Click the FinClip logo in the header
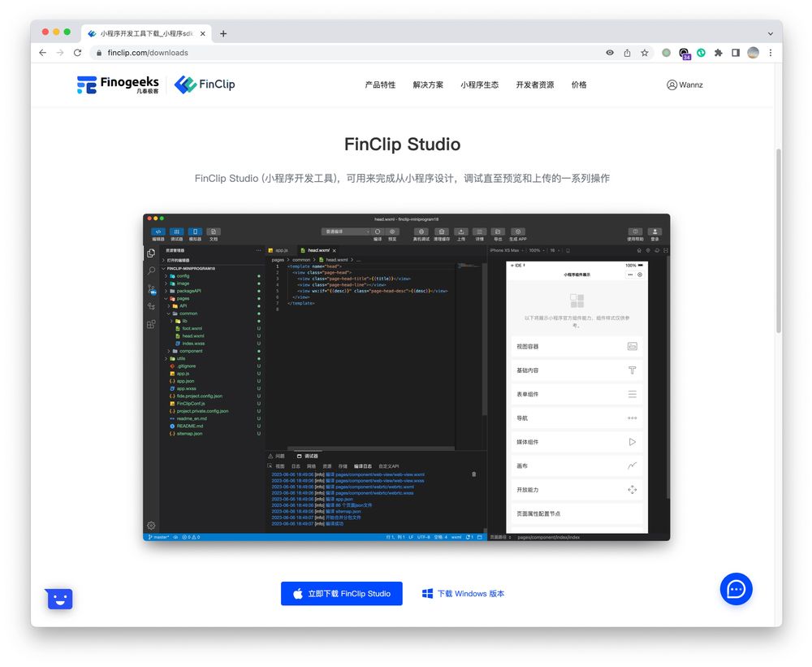Image resolution: width=812 pixels, height=667 pixels. coord(205,84)
